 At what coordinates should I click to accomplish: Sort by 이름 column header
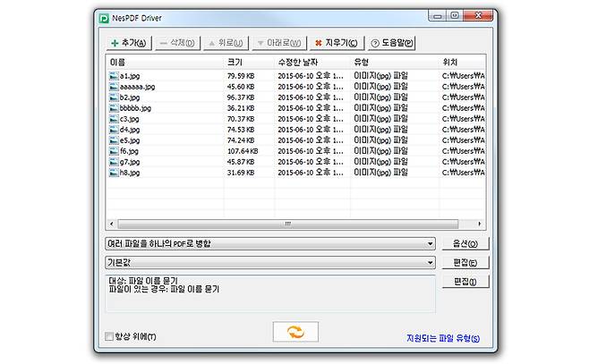[x=165, y=63]
